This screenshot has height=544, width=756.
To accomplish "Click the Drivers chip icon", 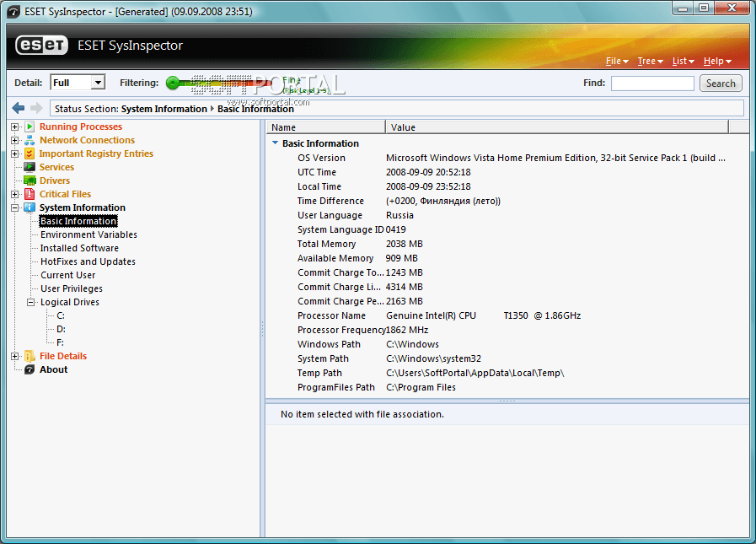I will [x=29, y=180].
